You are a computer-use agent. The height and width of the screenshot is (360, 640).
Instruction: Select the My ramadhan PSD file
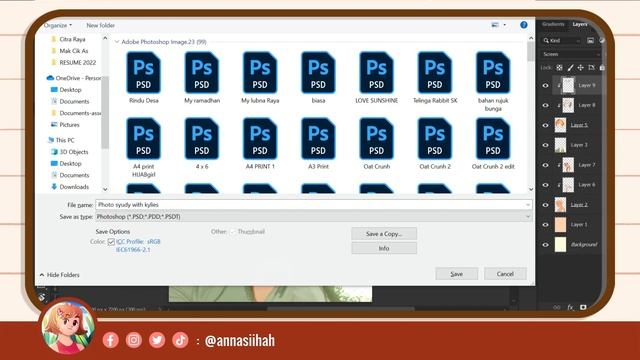coord(202,78)
